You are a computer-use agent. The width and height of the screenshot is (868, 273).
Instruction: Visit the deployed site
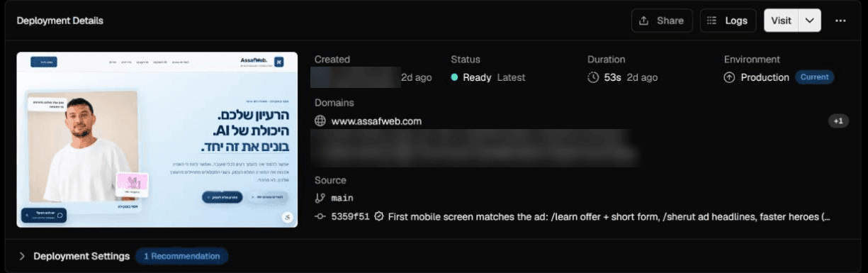[781, 21]
